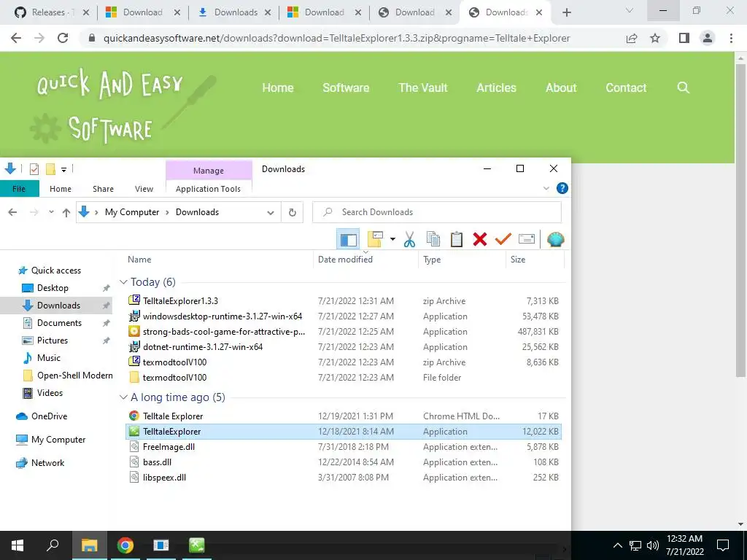Viewport: 747px width, 560px height.
Task: Click the Manage contextual tab
Action: (x=209, y=171)
